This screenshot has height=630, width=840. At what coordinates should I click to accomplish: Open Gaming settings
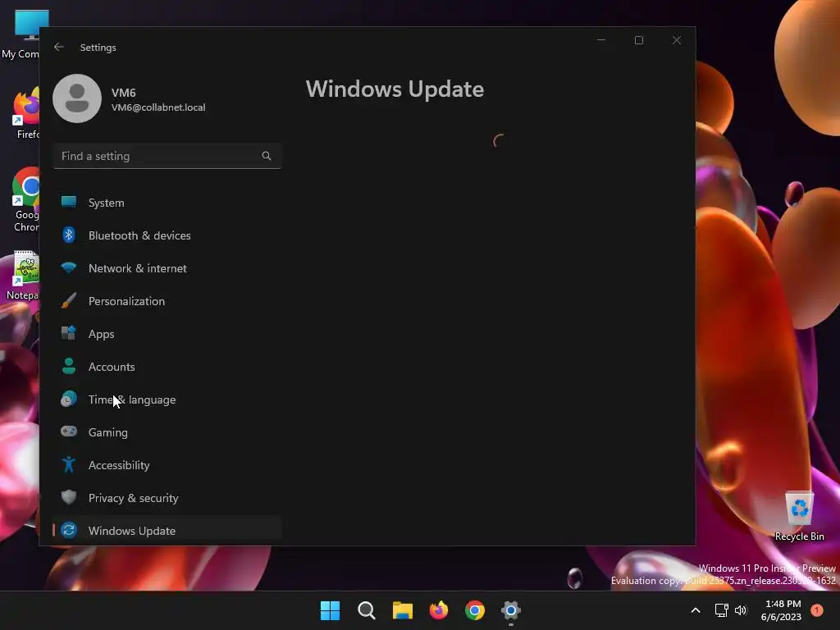click(x=167, y=432)
